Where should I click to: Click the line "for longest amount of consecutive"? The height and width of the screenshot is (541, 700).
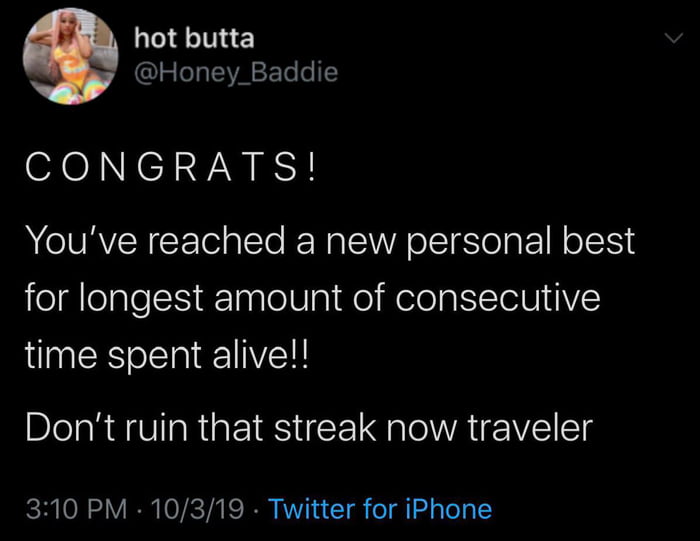point(310,299)
